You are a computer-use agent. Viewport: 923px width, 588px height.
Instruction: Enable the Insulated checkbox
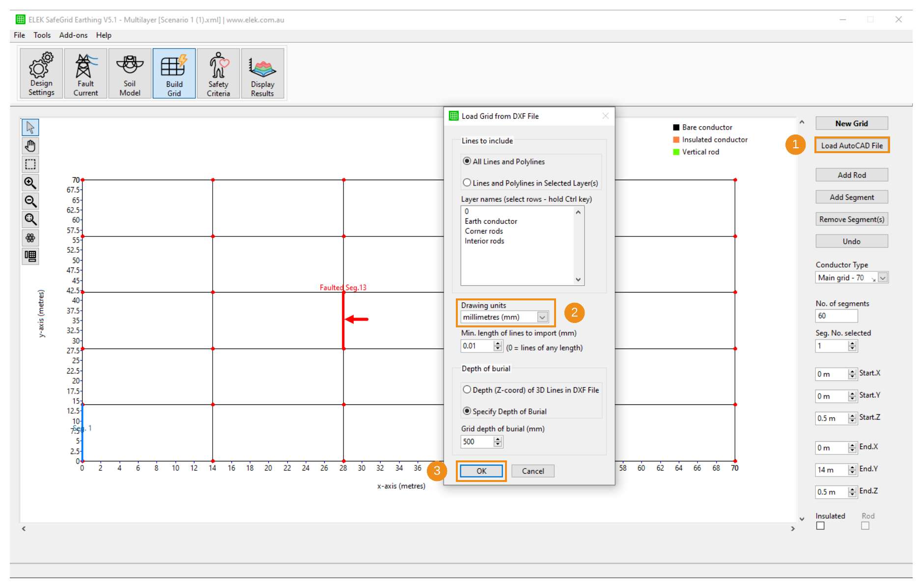pos(821,525)
